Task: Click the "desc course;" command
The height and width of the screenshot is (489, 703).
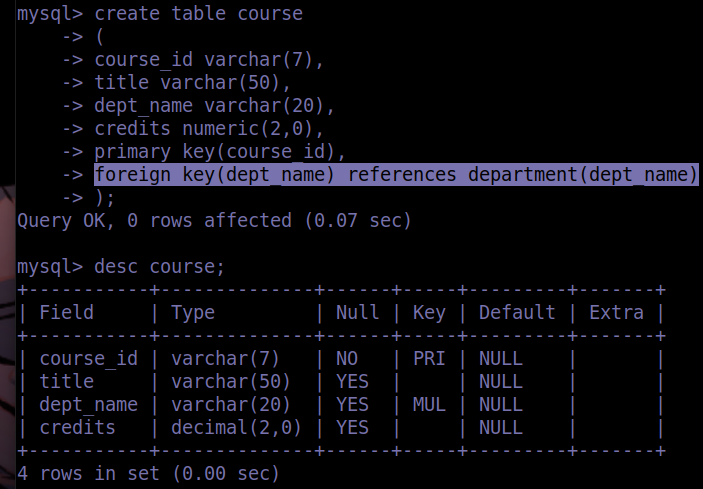Action: [159, 267]
